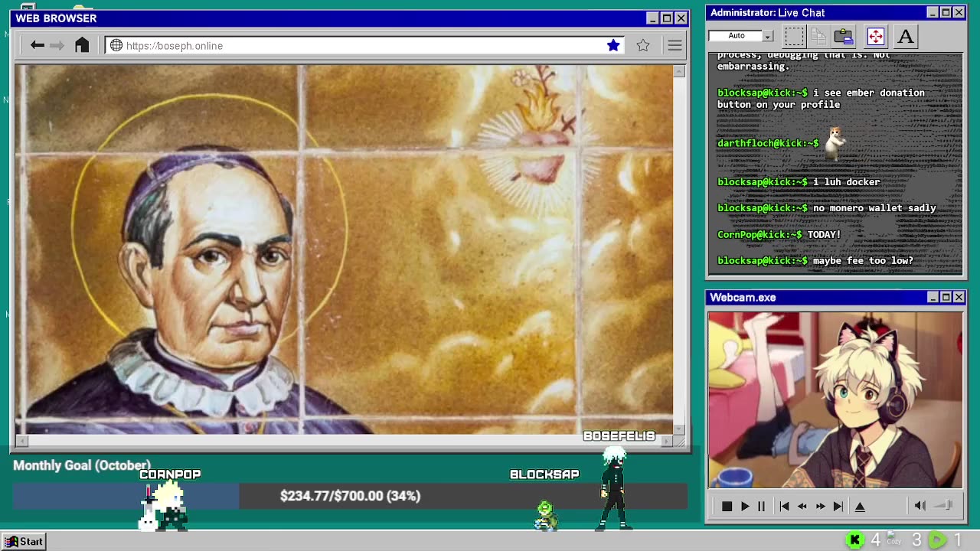Close the Web Browser window

coord(681,18)
